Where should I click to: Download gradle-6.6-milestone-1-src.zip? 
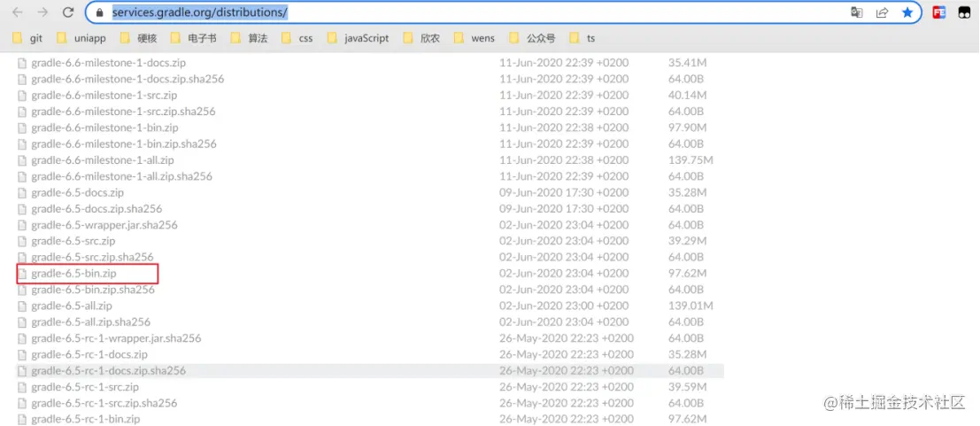pos(104,95)
